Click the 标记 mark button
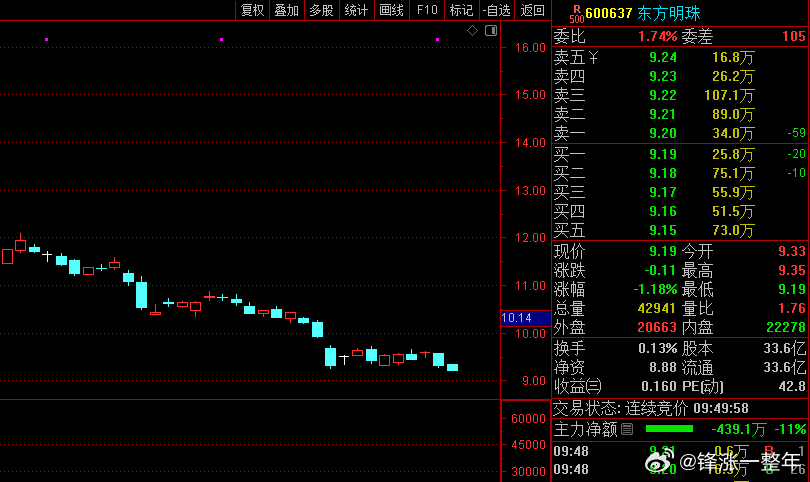810x482 pixels. tap(461, 10)
